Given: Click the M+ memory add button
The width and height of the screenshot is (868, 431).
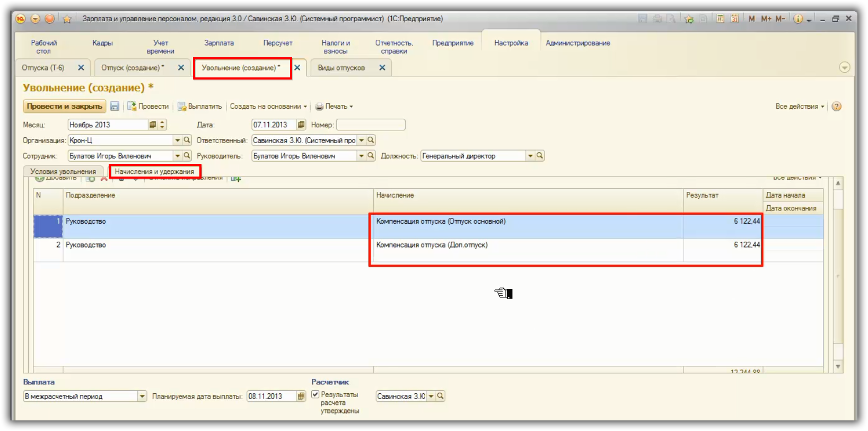Looking at the screenshot, I should click(766, 19).
